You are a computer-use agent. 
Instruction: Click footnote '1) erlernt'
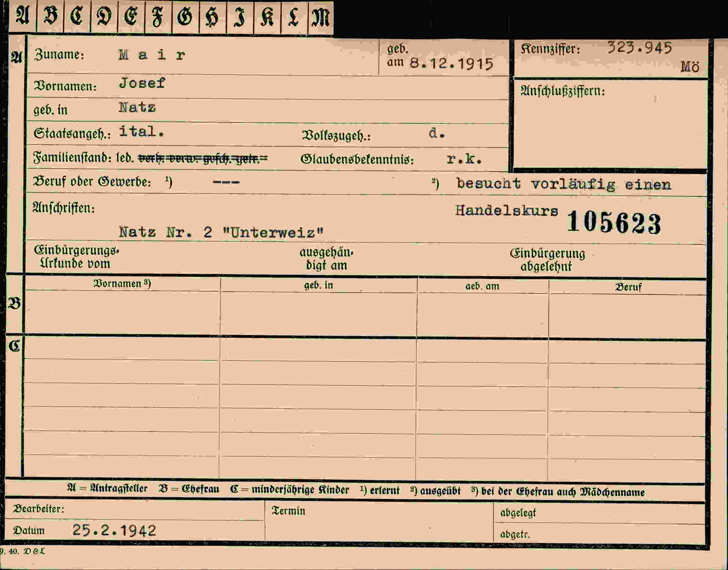pyautogui.click(x=380, y=490)
